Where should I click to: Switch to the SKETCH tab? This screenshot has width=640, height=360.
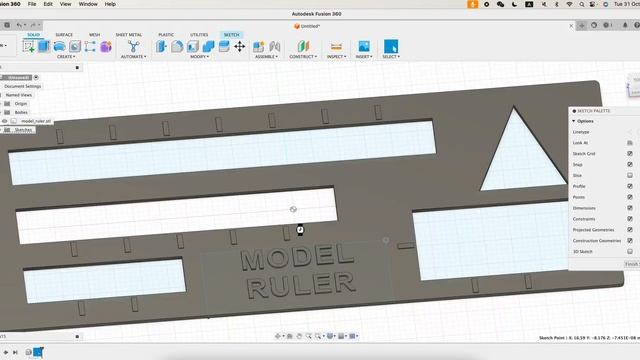[231, 35]
